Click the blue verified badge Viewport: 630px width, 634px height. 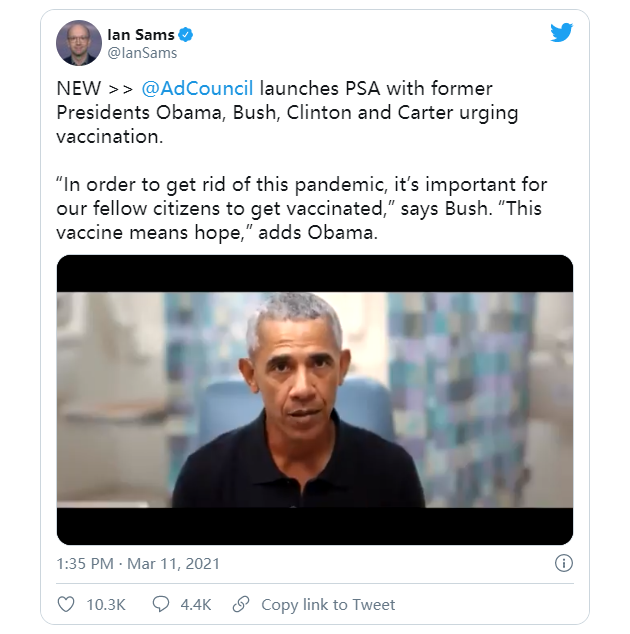[186, 35]
